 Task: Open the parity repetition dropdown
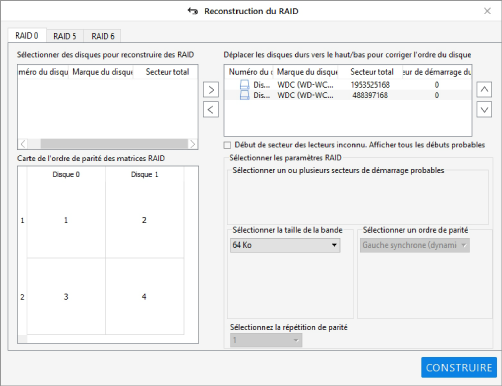(x=266, y=340)
